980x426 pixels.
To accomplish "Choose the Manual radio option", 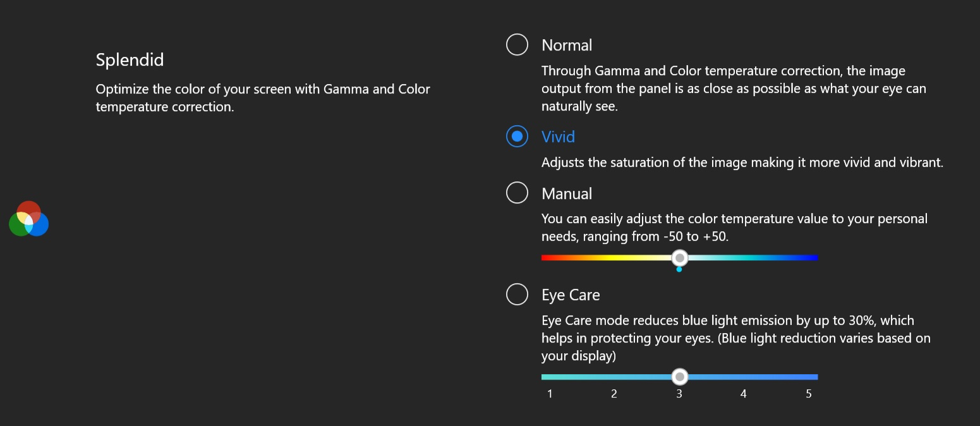I will tap(517, 193).
